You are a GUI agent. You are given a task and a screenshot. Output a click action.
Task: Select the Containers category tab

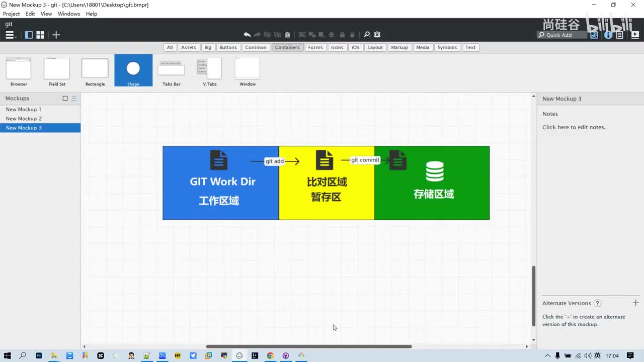point(287,47)
